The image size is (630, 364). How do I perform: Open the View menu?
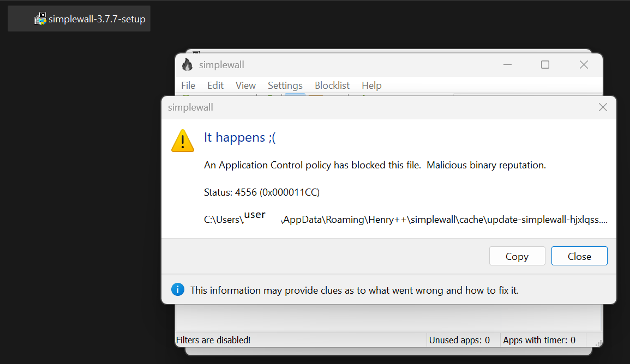245,86
